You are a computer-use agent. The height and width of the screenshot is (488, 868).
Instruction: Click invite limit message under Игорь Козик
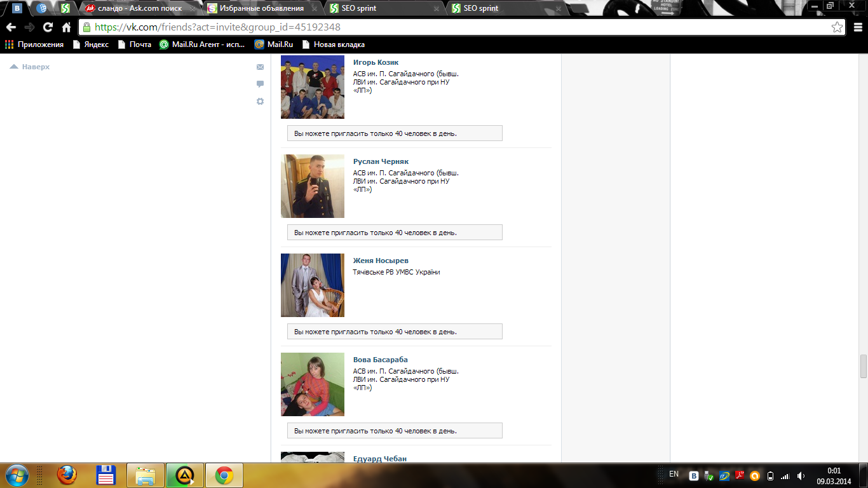tap(395, 133)
